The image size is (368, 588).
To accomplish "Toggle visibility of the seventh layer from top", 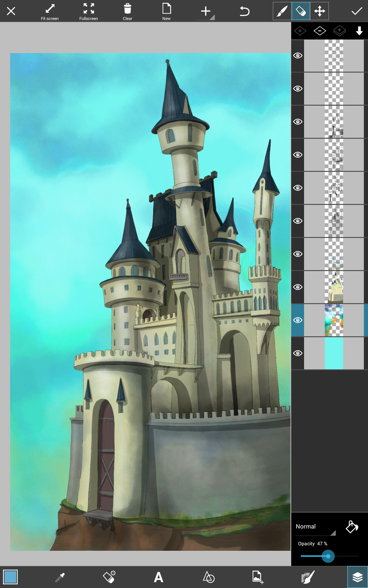I will pos(298,254).
